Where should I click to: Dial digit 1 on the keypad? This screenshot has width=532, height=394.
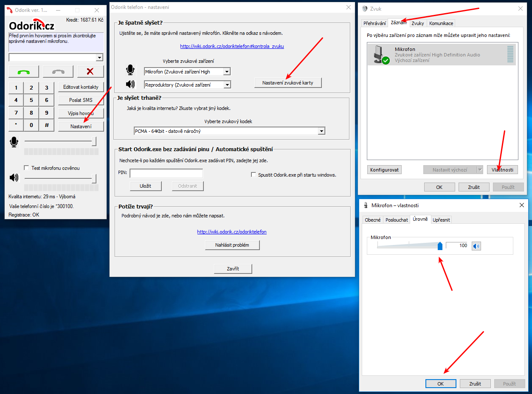pyautogui.click(x=16, y=88)
